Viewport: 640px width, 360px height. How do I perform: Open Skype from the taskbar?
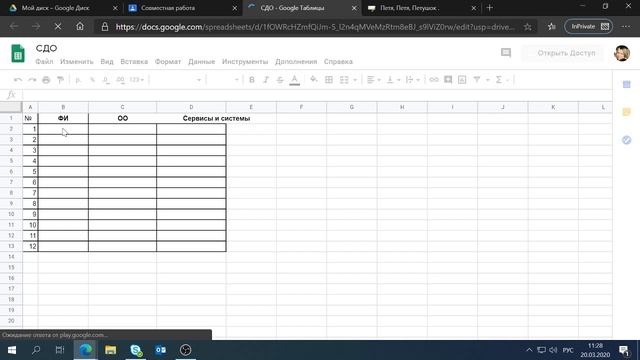click(x=136, y=350)
